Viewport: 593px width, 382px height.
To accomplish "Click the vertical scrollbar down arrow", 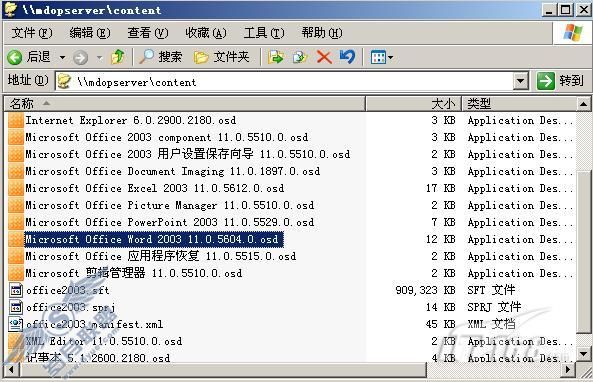I will tap(584, 354).
